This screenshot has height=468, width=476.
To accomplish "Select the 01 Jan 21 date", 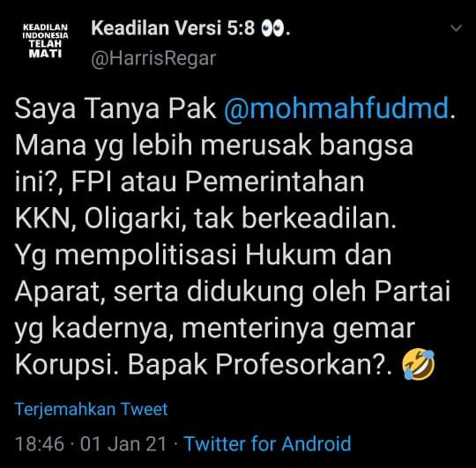I will coord(123,443).
